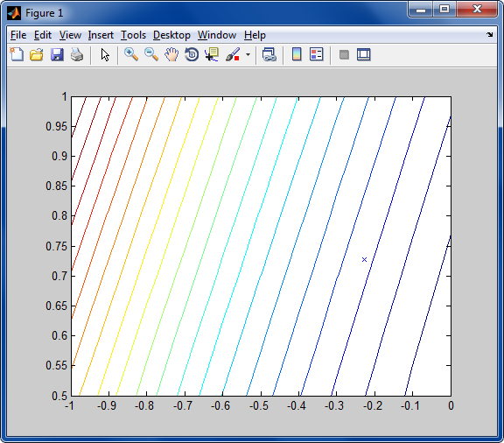This screenshot has height=443, width=504.
Task: Activate the Zoom In magnifier tool
Action: point(131,54)
